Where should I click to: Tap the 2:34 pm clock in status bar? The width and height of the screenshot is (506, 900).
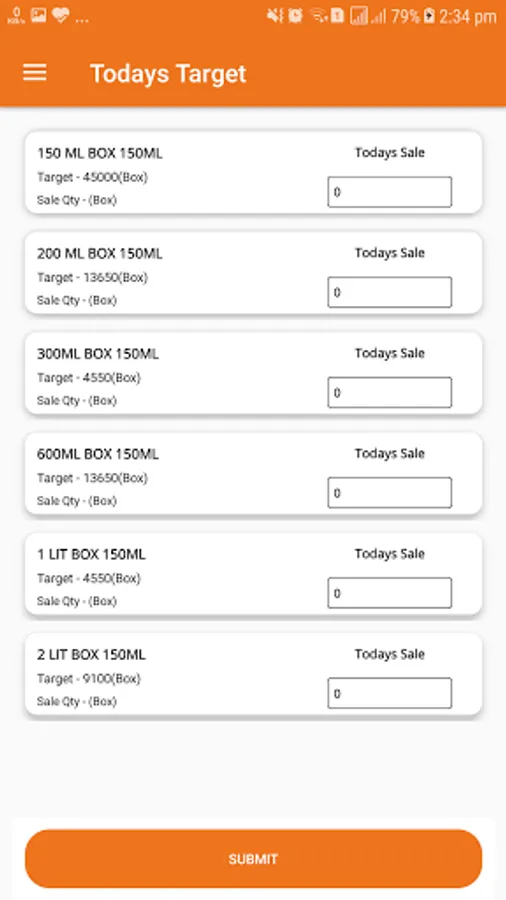(x=468, y=17)
